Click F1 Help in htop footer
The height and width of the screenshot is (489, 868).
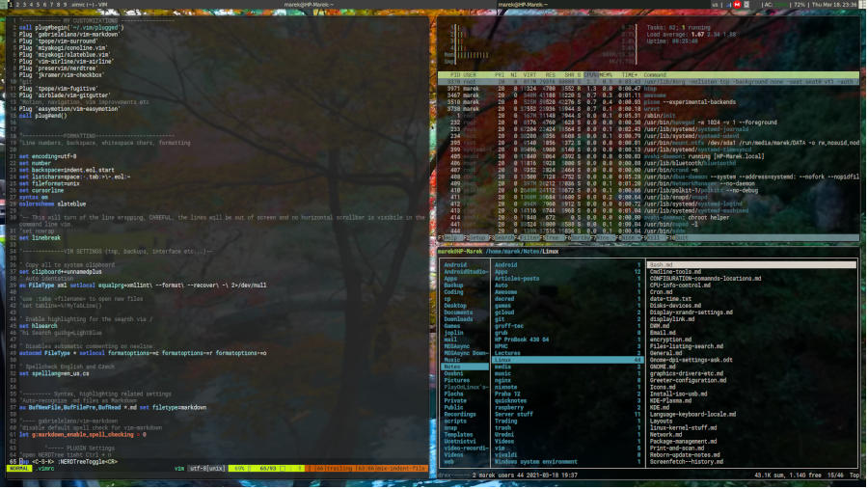point(448,237)
